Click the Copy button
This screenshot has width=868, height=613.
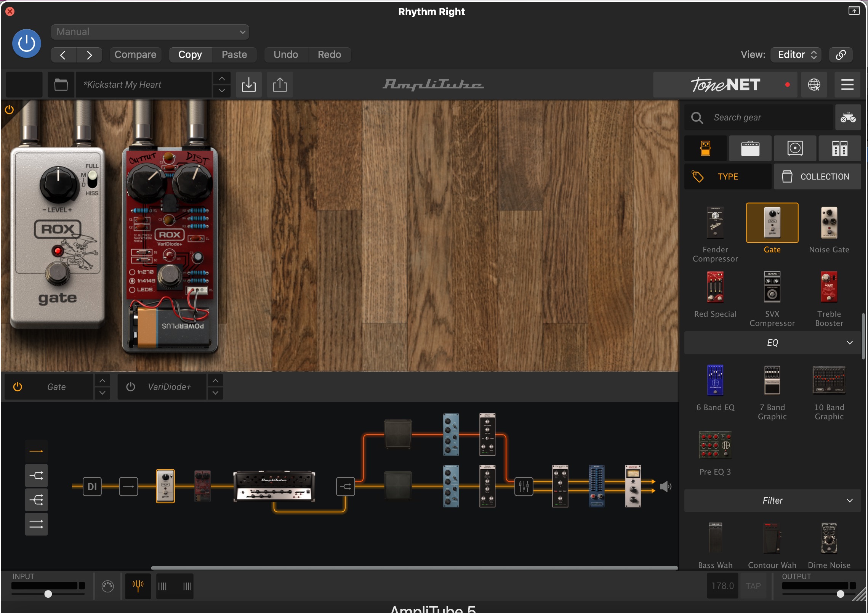(x=190, y=55)
